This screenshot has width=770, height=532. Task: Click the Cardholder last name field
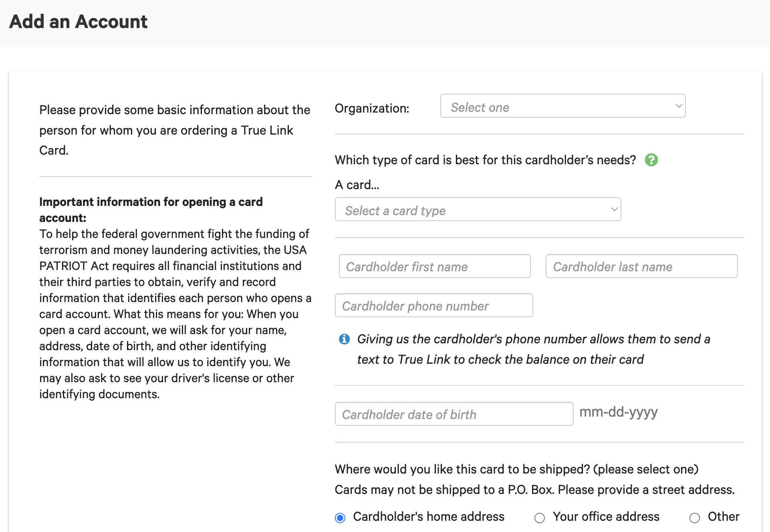641,266
